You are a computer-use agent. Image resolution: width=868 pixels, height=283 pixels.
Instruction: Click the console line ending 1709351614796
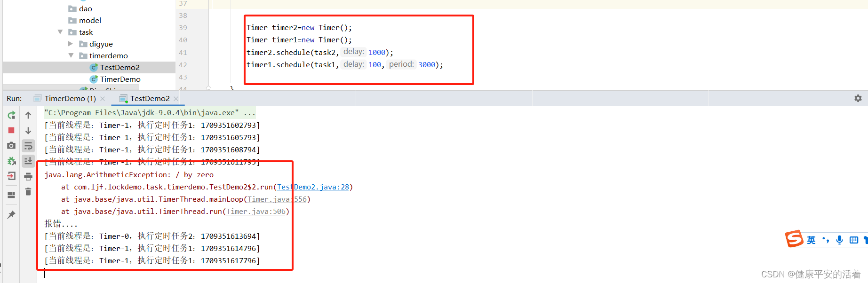click(x=152, y=249)
